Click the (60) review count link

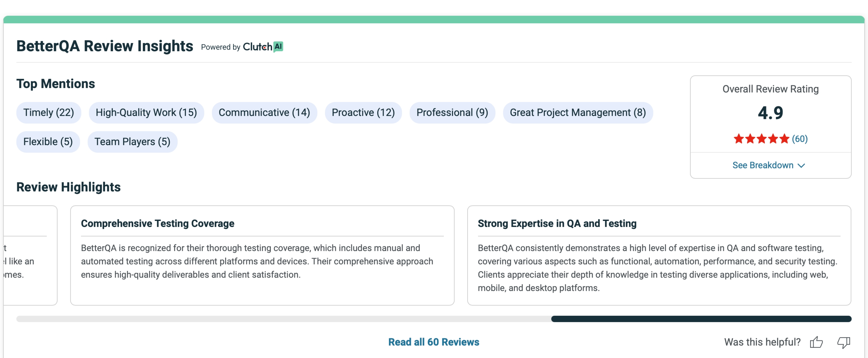(x=800, y=139)
